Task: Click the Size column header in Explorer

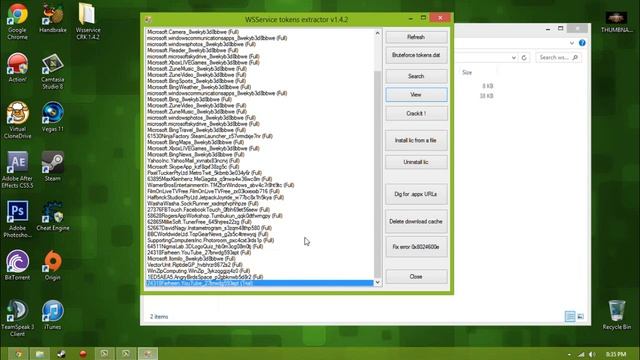Action: (x=467, y=73)
